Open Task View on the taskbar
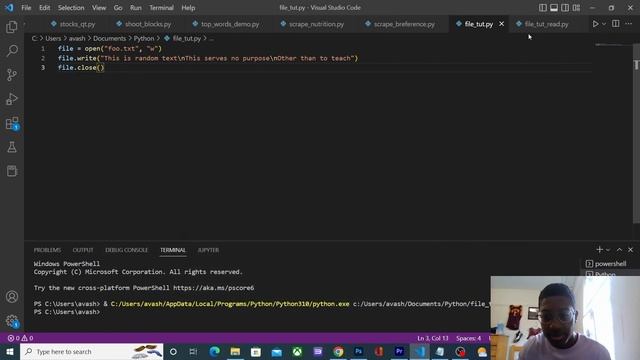 click(193, 351)
